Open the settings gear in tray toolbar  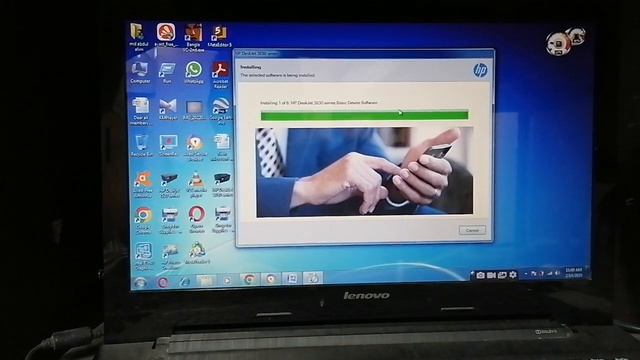click(513, 275)
